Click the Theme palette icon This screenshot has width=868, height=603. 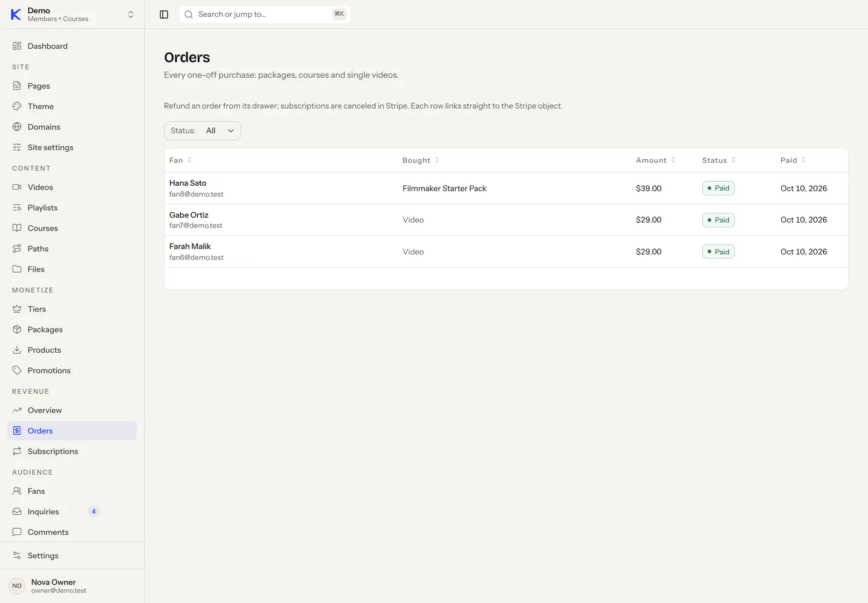17,106
